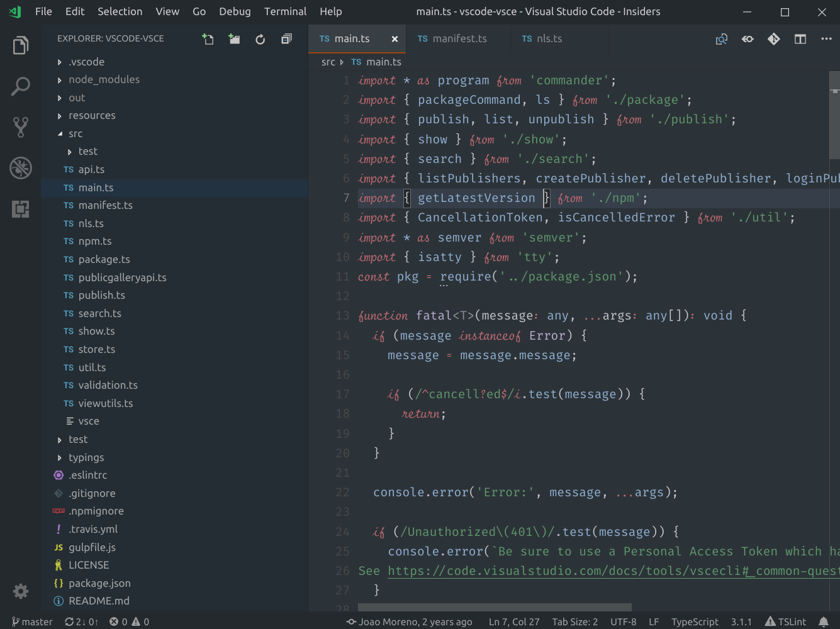
Task: Create a new folder in the Explorer
Action: pyautogui.click(x=233, y=38)
